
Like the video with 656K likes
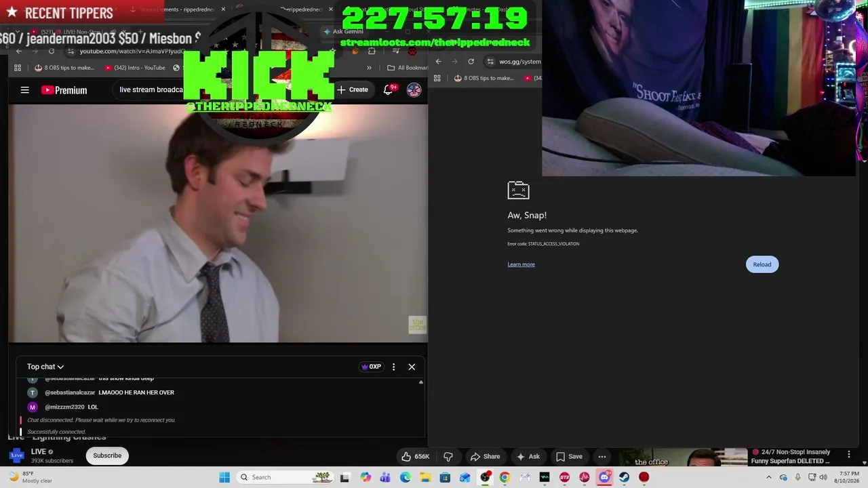[415, 456]
